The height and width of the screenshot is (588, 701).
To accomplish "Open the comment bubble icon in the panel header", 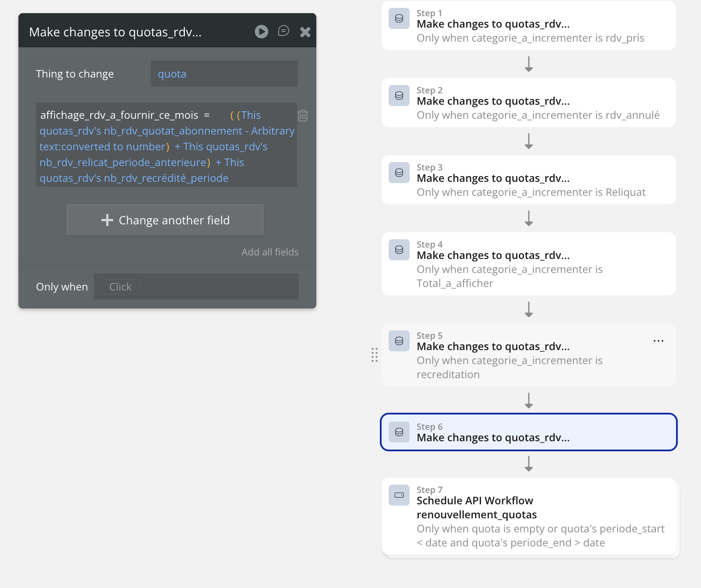I will 283,31.
